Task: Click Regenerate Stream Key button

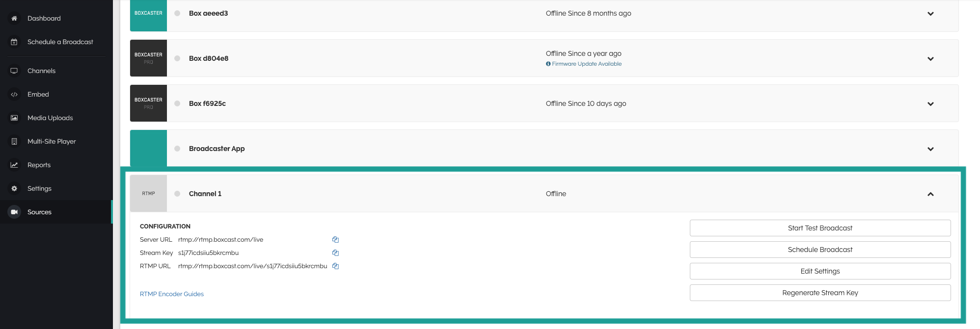Action: click(820, 293)
